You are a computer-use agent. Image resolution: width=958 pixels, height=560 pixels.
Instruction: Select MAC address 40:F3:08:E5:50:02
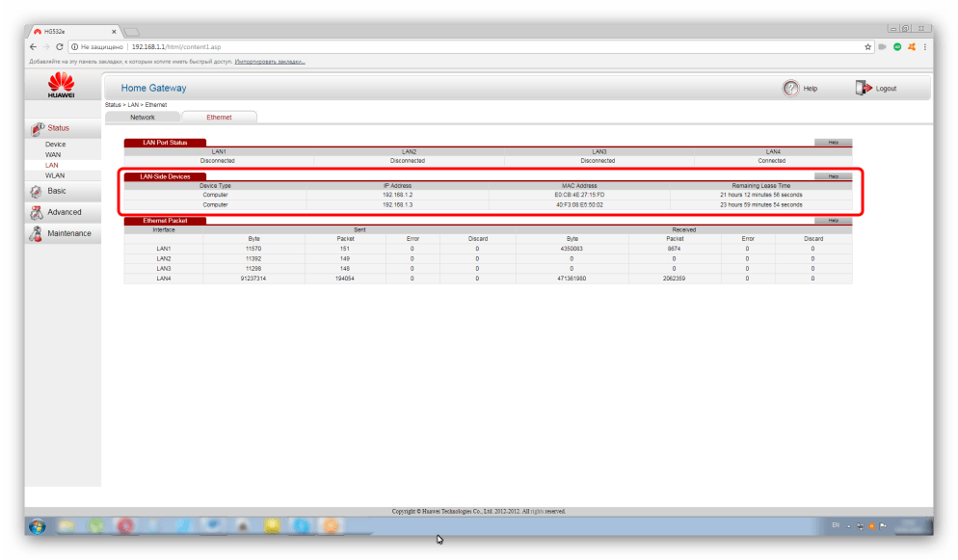[579, 204]
